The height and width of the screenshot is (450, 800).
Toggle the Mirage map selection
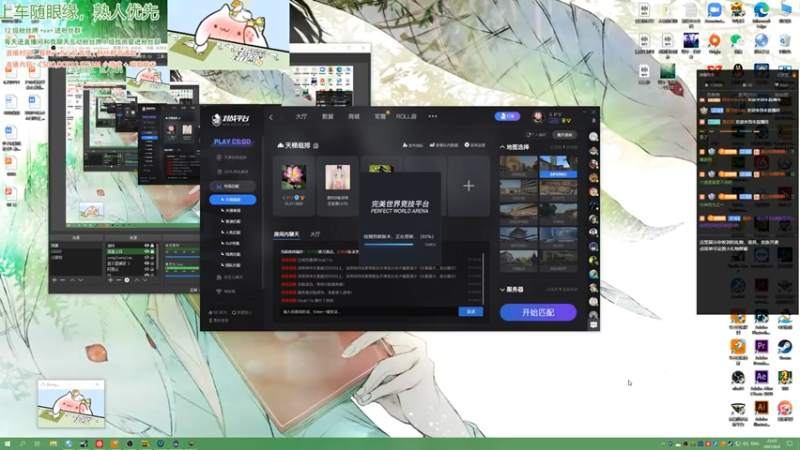click(x=518, y=167)
